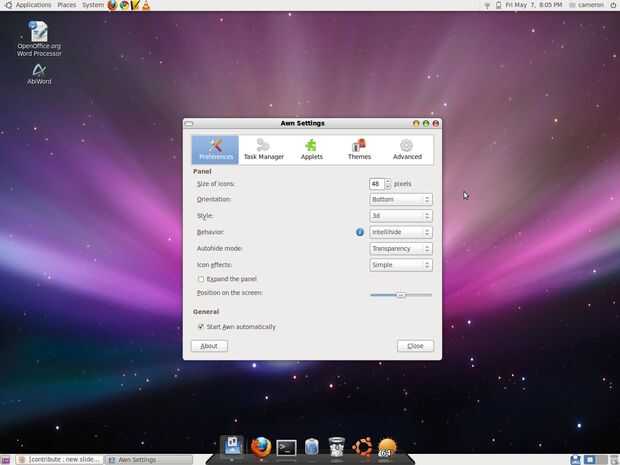Enable Expand the panel checkbox
Viewport: 620px width, 465px height.
pos(201,279)
